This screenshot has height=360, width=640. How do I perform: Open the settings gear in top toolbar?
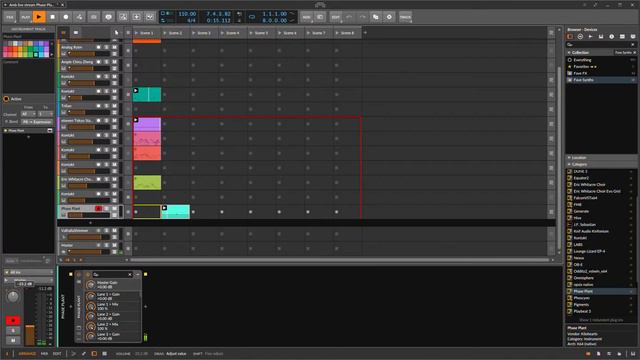389,17
